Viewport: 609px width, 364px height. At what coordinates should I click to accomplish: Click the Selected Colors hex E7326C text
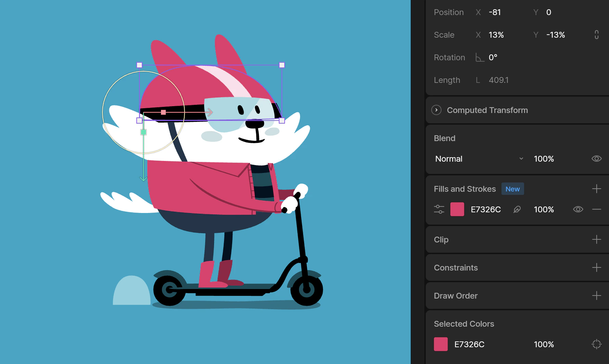(469, 344)
